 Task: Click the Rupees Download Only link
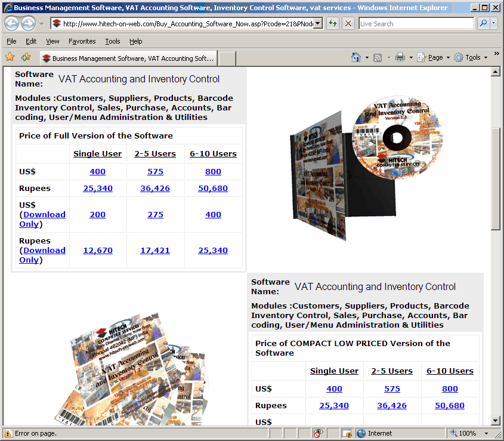(42, 255)
